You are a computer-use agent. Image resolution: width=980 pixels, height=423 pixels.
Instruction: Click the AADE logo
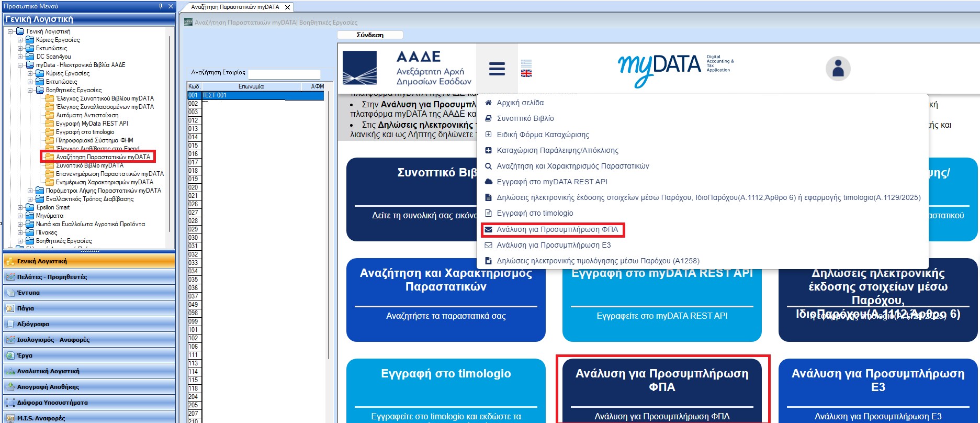click(407, 68)
